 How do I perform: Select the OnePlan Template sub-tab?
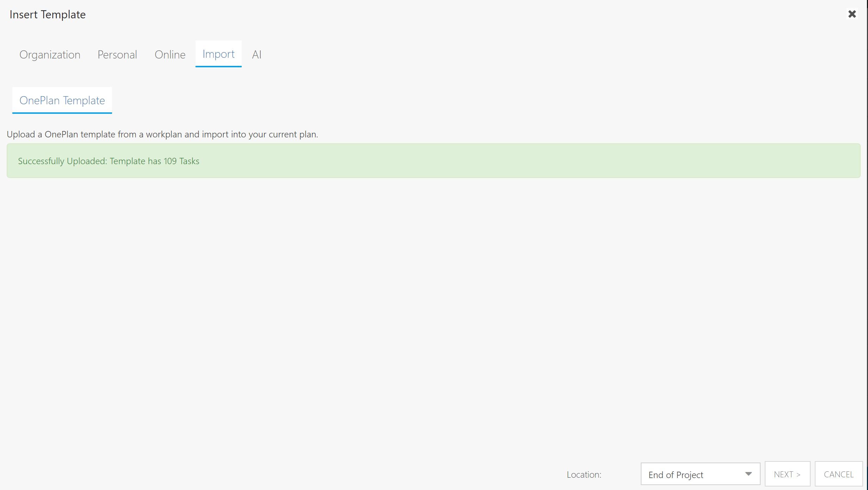(62, 100)
